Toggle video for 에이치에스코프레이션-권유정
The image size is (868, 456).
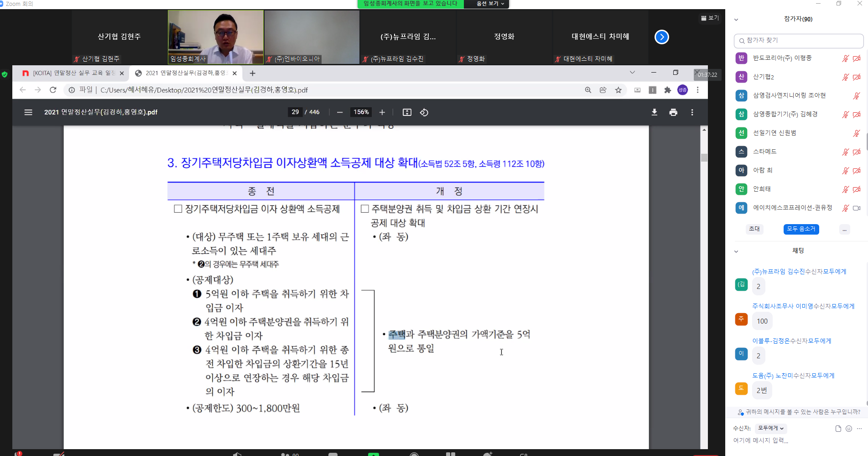[x=857, y=208]
